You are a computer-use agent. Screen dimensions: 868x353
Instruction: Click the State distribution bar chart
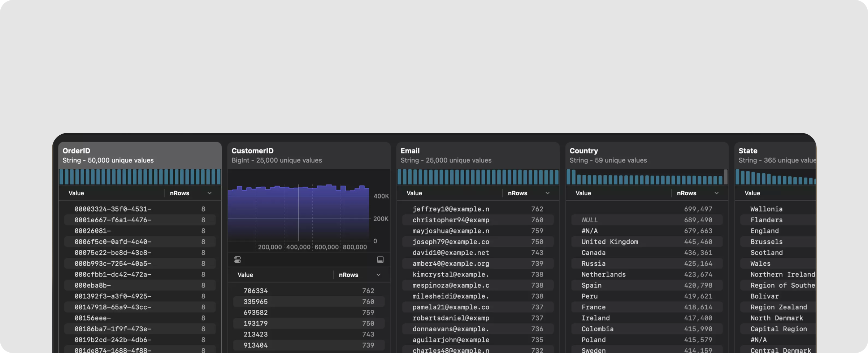776,177
